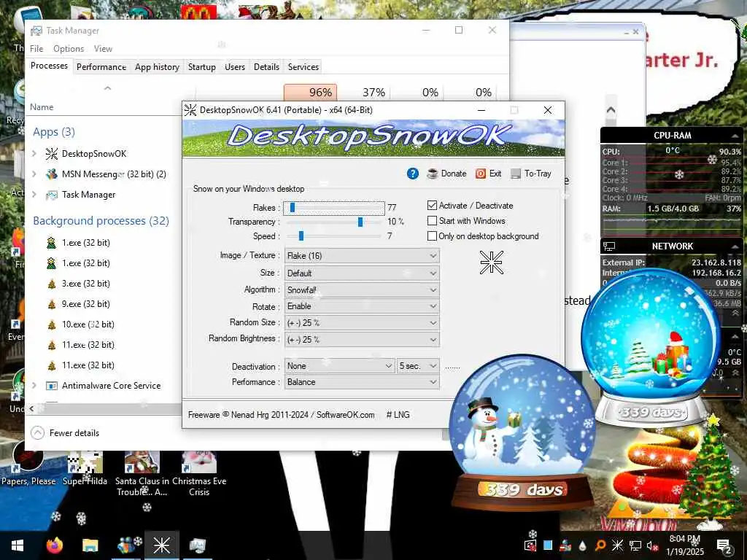747x560 pixels.
Task: Adjust the Flakes slider handle
Action: [292, 208]
